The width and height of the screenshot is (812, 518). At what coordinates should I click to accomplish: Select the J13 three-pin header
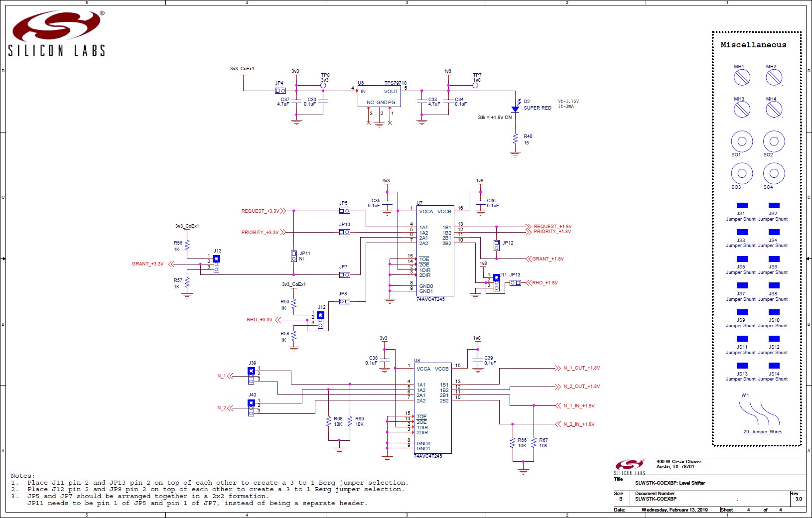[216, 263]
